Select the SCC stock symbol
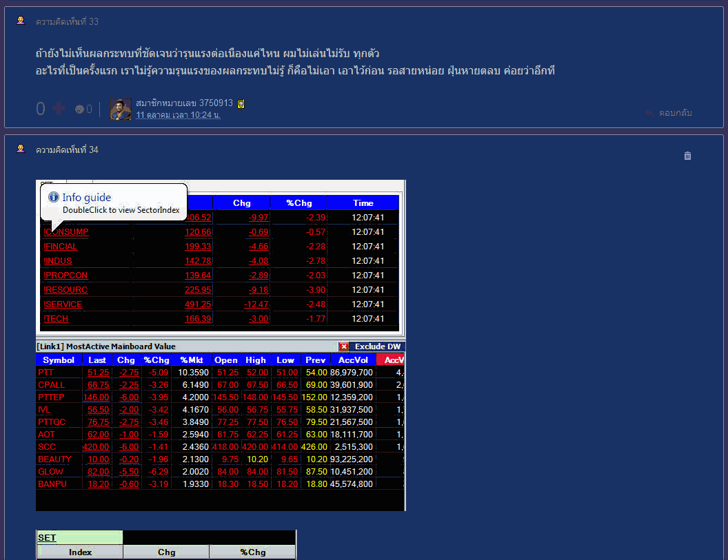 [x=47, y=447]
